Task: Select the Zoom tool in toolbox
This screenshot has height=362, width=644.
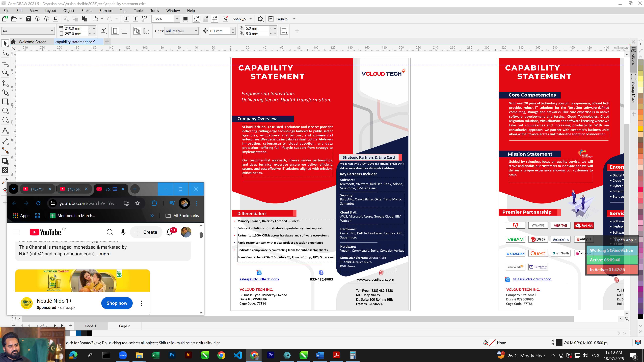Action: pos(5,72)
